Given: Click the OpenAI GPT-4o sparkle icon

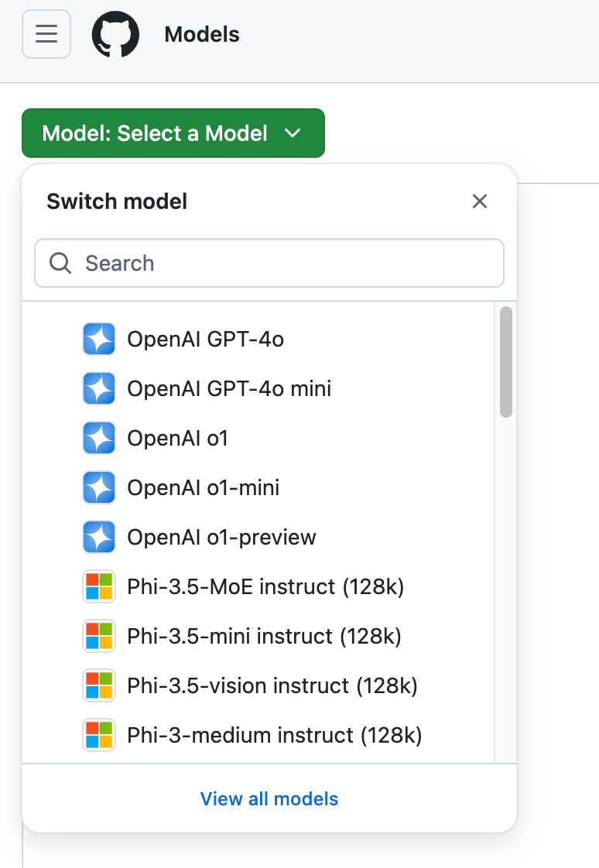Looking at the screenshot, I should (x=99, y=339).
